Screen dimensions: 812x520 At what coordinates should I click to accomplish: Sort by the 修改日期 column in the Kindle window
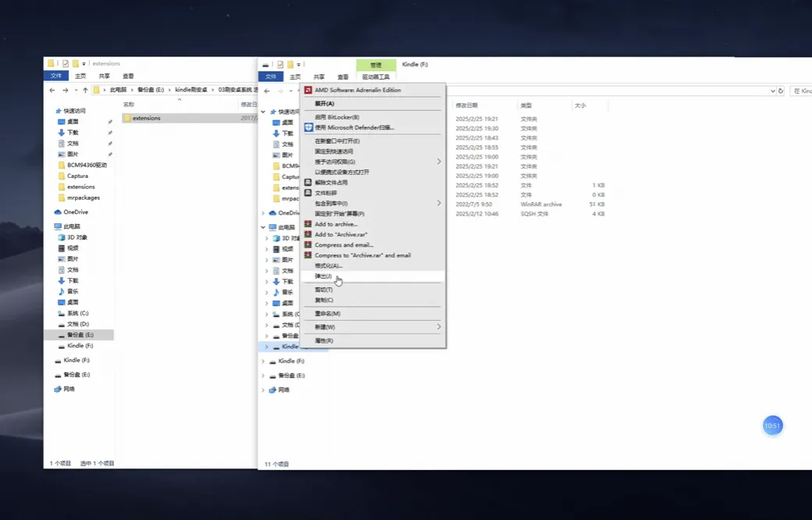(467, 105)
